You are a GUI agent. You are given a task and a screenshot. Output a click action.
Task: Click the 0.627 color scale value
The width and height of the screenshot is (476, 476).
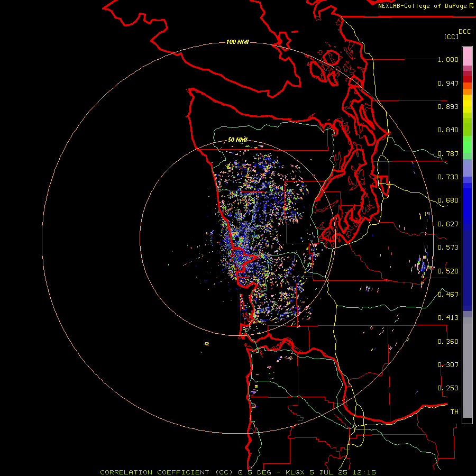[x=448, y=224]
